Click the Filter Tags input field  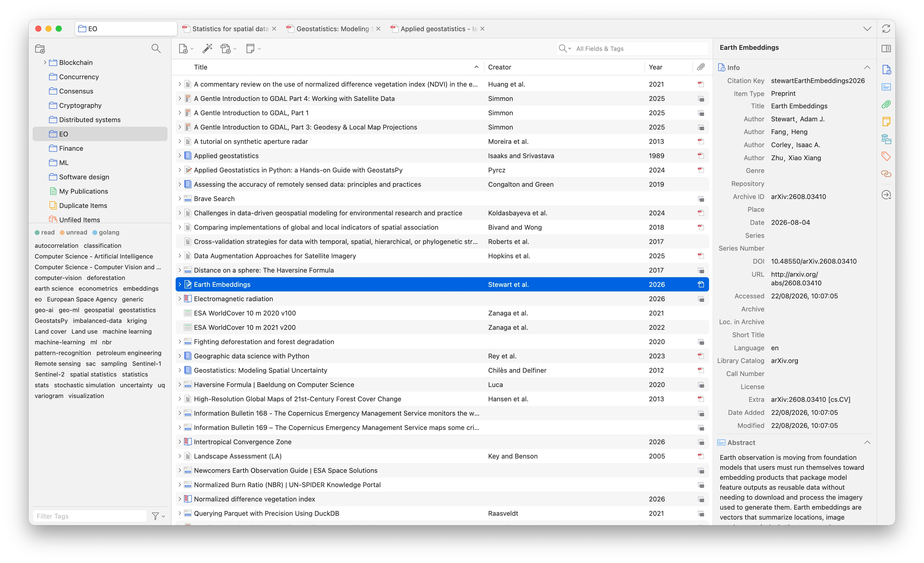tap(90, 516)
